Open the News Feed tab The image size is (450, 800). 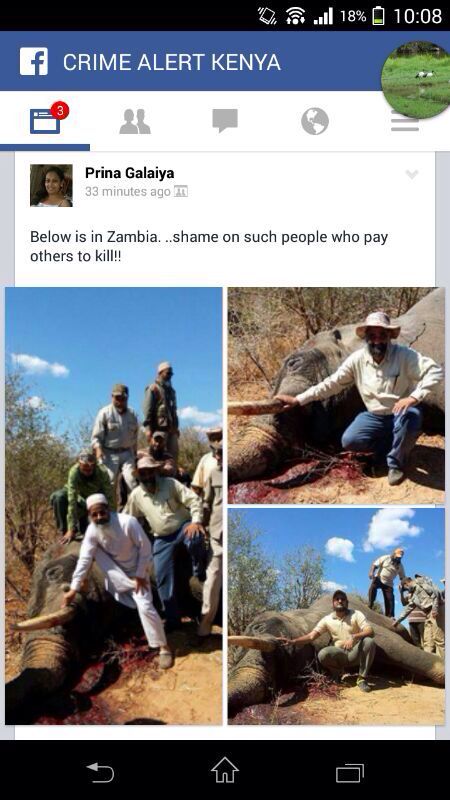tap(45, 120)
